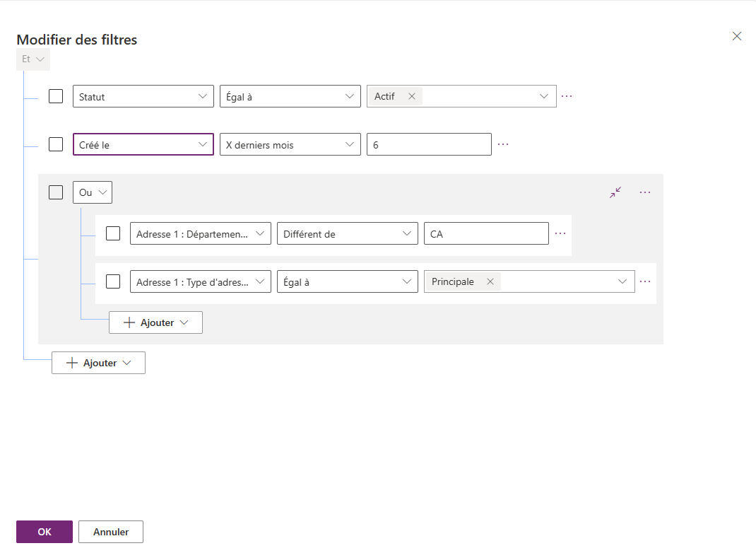Open more options for Département row
The width and height of the screenshot is (756, 553).
pos(560,233)
